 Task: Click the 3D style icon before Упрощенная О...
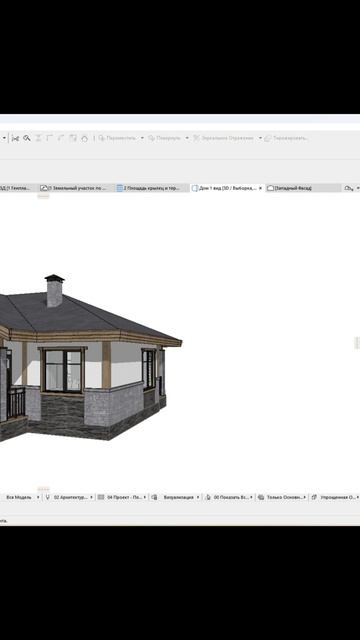tap(314, 497)
